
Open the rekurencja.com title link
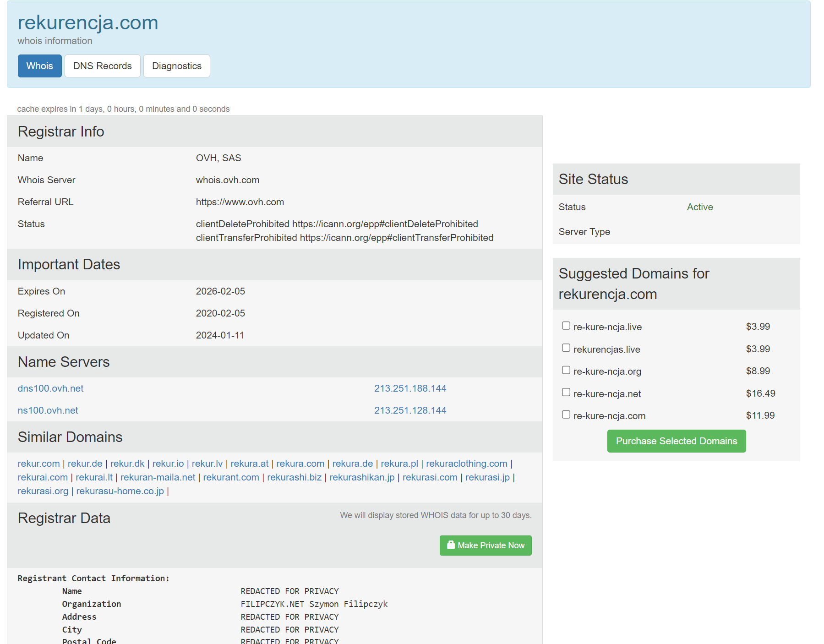point(88,22)
